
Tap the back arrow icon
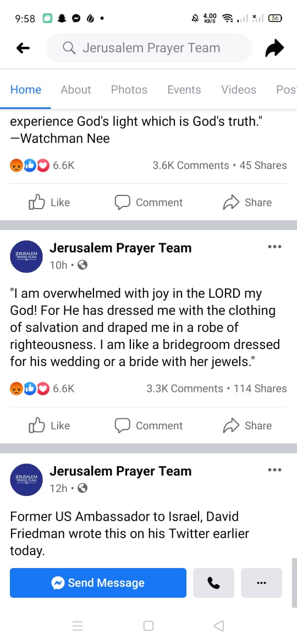pyautogui.click(x=23, y=48)
